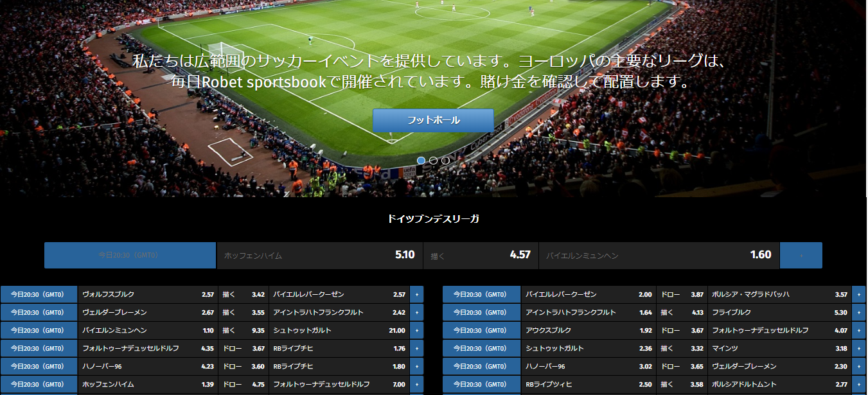Pick featured draw odds 4.57
Screen dimensions: 868x395
(481, 255)
